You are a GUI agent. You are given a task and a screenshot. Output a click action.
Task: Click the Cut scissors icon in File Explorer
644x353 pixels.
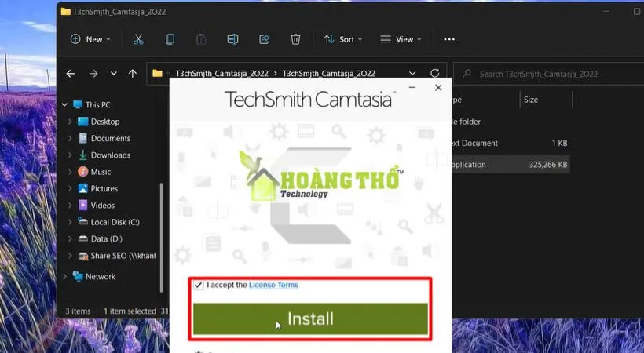point(138,39)
